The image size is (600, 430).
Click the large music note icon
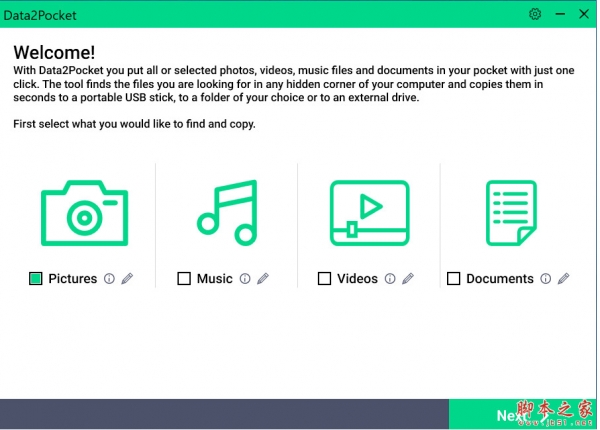coord(227,213)
